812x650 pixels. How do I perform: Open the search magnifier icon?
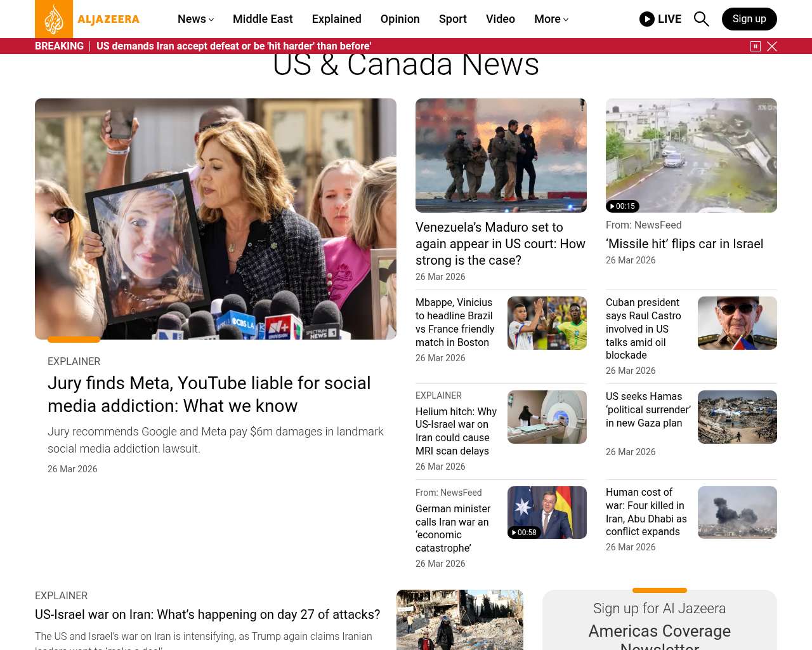pos(701,19)
